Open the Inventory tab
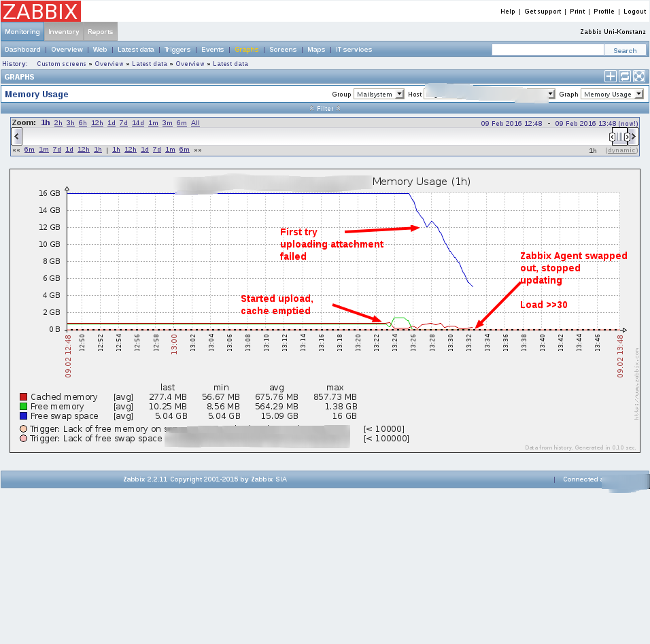The width and height of the screenshot is (650, 644). pos(64,32)
